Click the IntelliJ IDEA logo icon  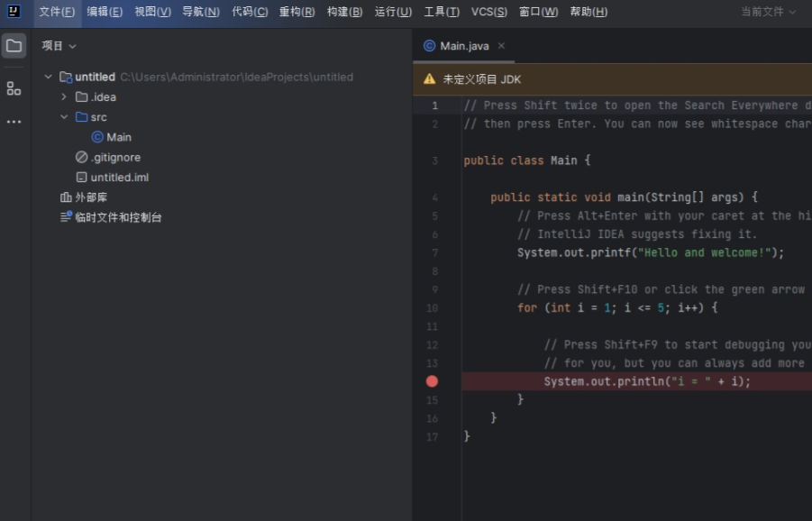click(x=14, y=12)
